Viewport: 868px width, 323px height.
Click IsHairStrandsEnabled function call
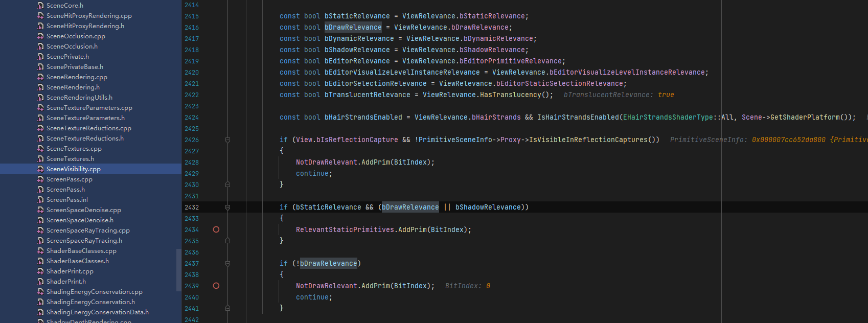[578, 118]
